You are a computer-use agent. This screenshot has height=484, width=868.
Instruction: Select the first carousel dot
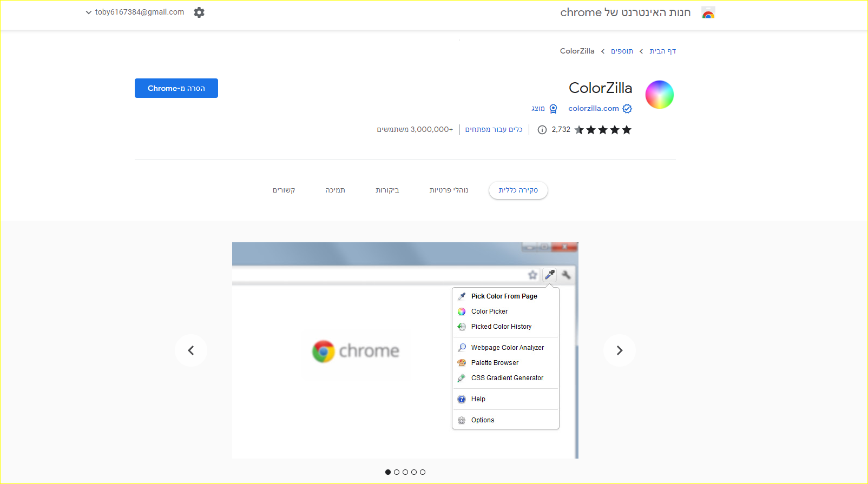click(x=388, y=472)
